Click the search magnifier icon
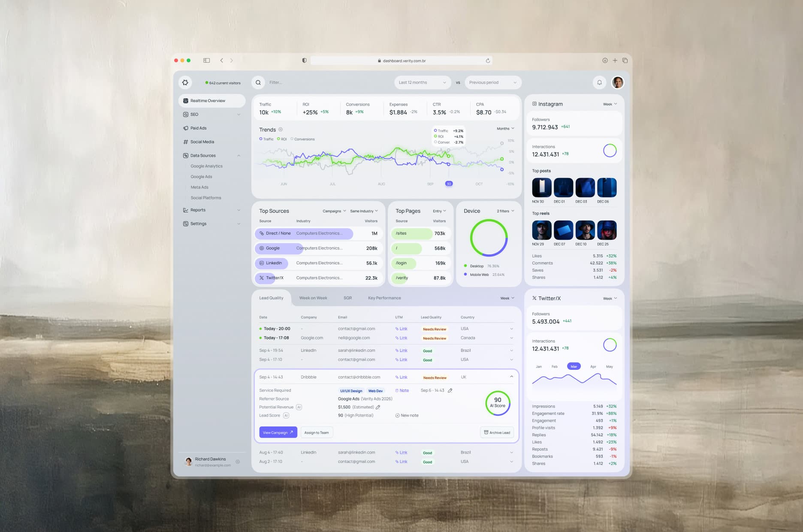The width and height of the screenshot is (803, 532). [258, 82]
